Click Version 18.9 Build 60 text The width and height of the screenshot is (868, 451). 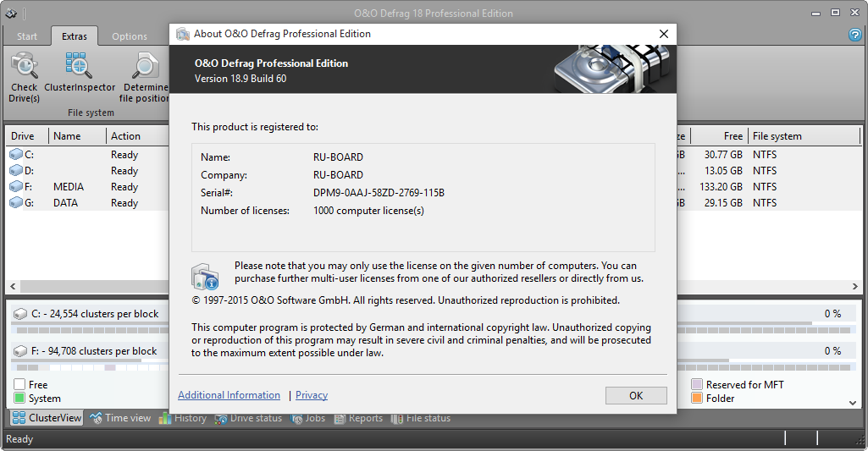(x=240, y=79)
